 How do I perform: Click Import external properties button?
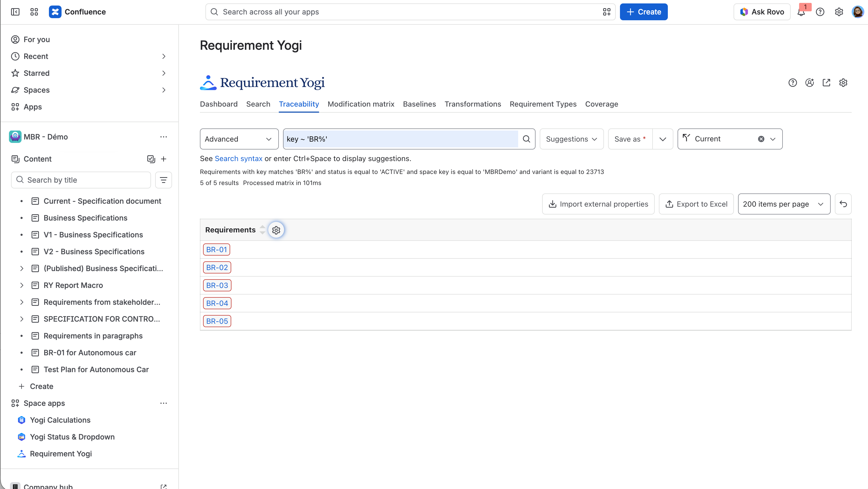598,204
